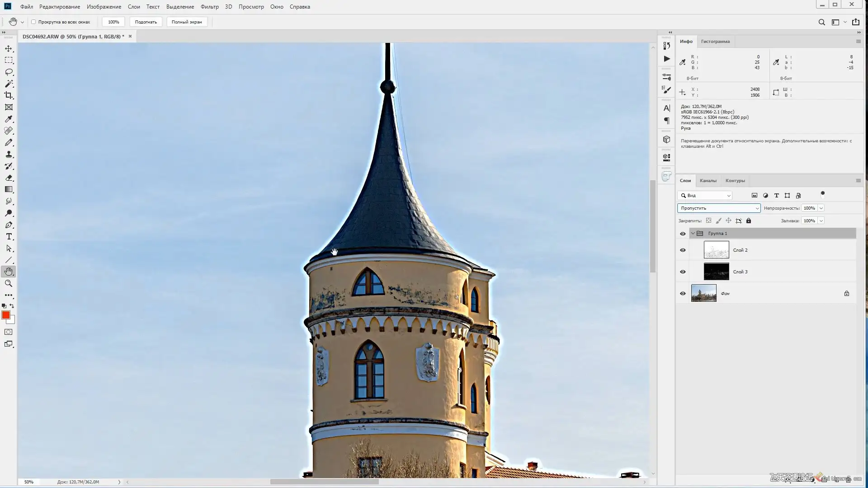Image resolution: width=868 pixels, height=488 pixels.
Task: Click the Полный экран button
Action: click(187, 22)
